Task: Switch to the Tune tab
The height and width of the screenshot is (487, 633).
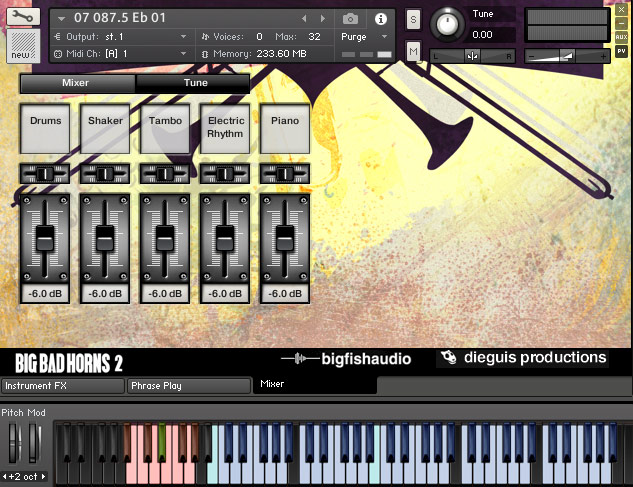Action: click(193, 83)
